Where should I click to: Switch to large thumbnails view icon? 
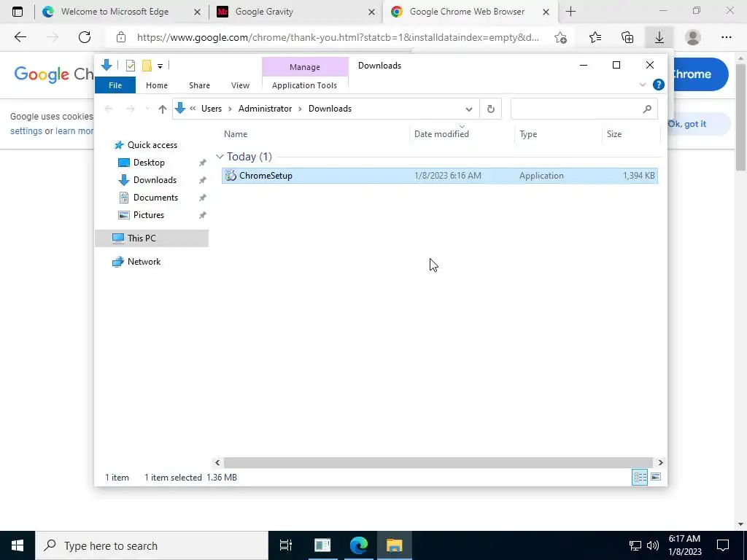tap(656, 477)
